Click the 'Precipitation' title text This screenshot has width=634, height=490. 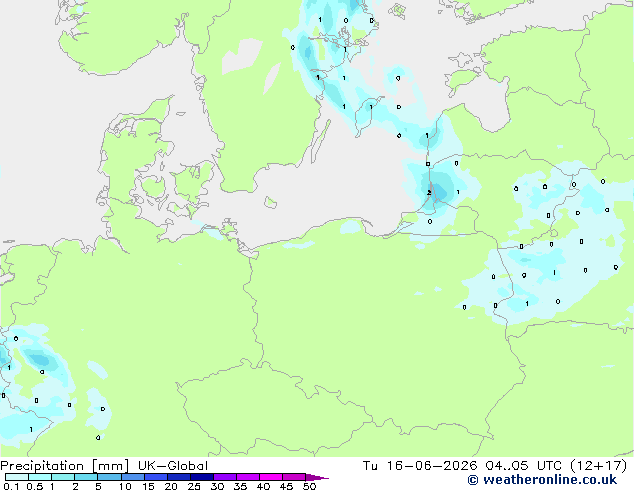tap(42, 466)
